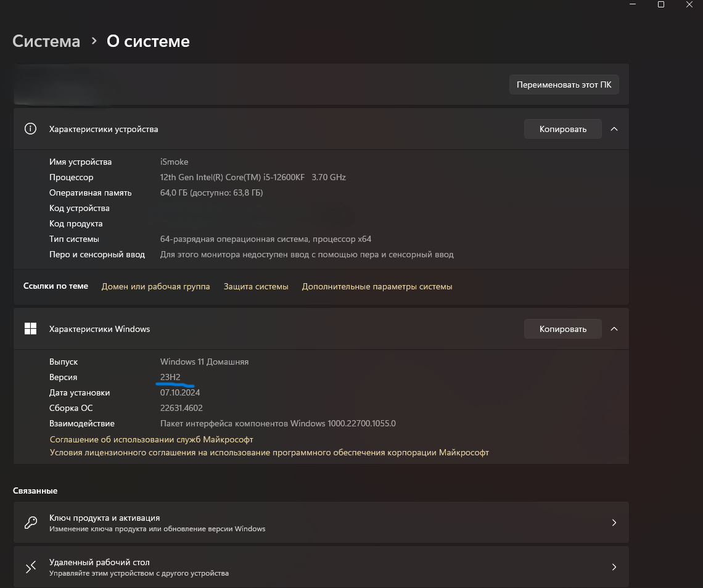Open the Ключ продукта и активация chevron arrow
The width and height of the screenshot is (703, 588).
pos(614,523)
